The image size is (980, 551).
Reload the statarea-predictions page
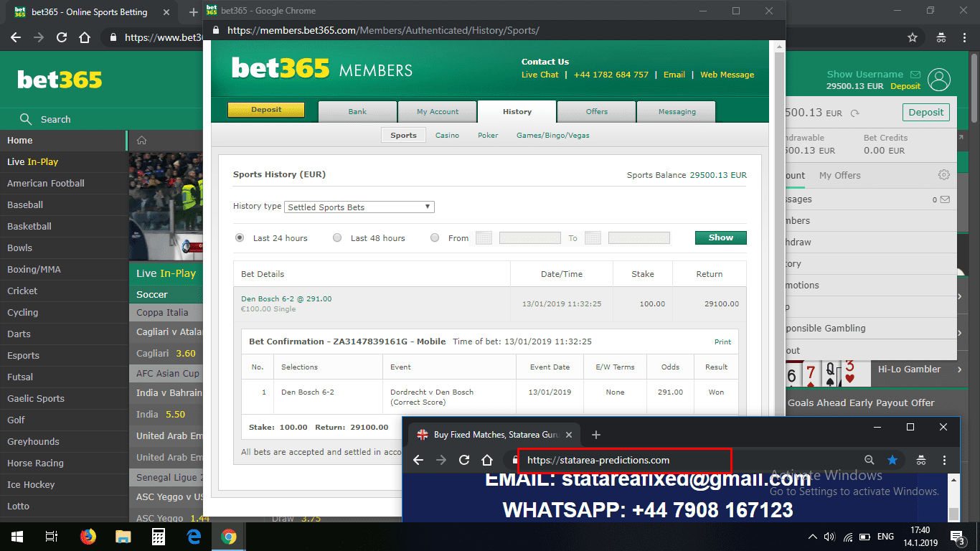pyautogui.click(x=464, y=460)
